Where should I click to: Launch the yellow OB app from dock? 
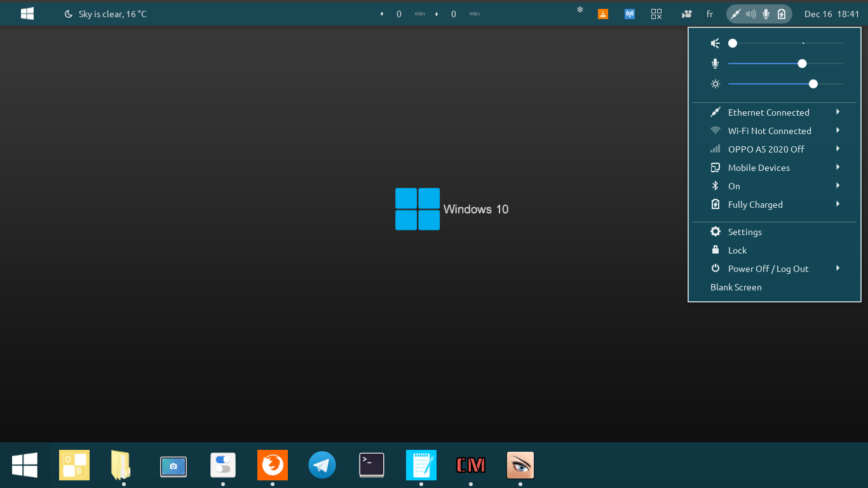pyautogui.click(x=74, y=465)
